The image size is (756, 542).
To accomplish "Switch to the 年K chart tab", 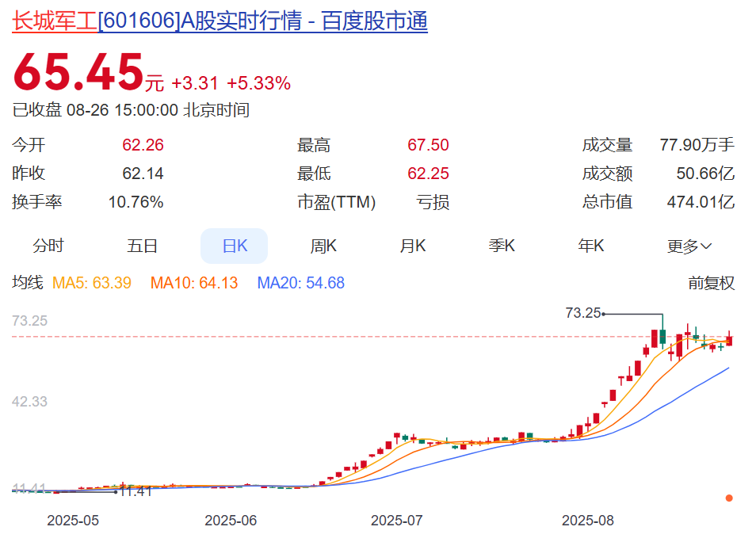I will [591, 246].
